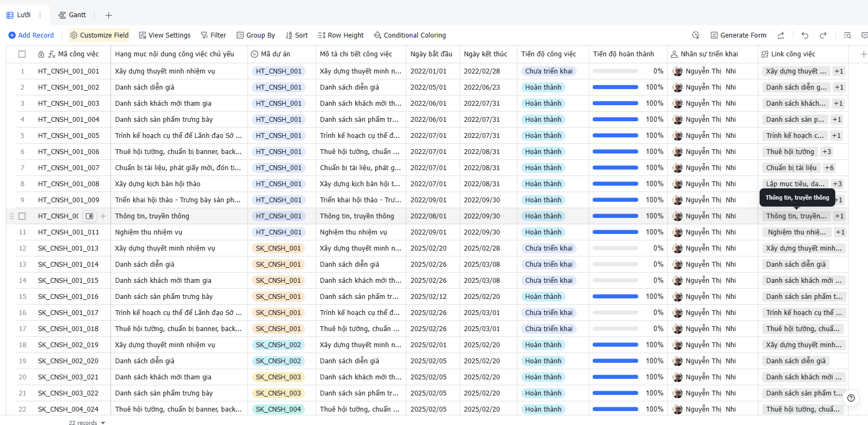Open the Sort menu

[x=297, y=35]
